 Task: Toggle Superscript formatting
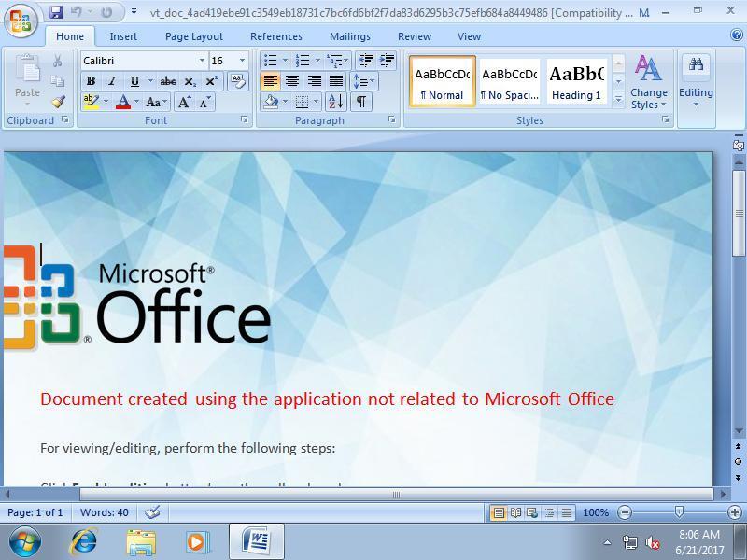coord(211,81)
